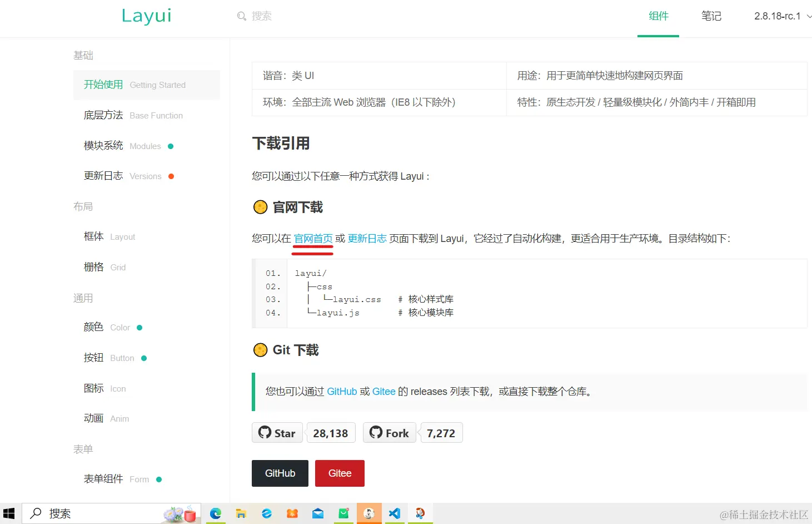Open the Mail app from the taskbar

coord(318,513)
